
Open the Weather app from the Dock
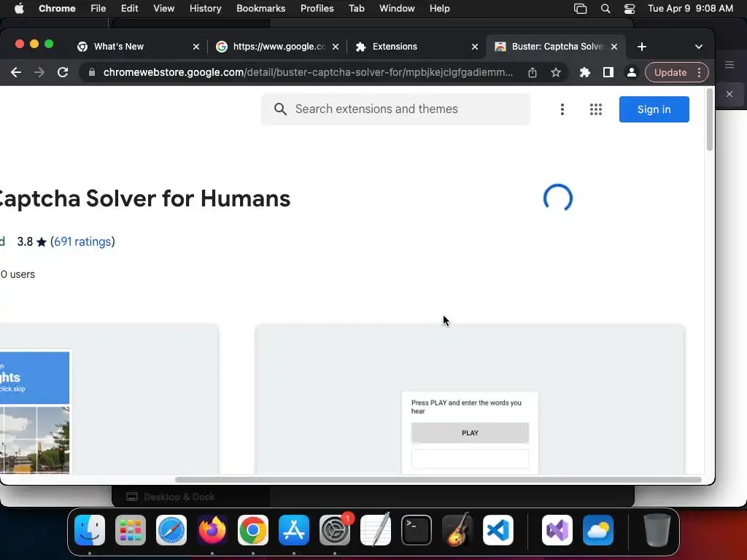598,530
